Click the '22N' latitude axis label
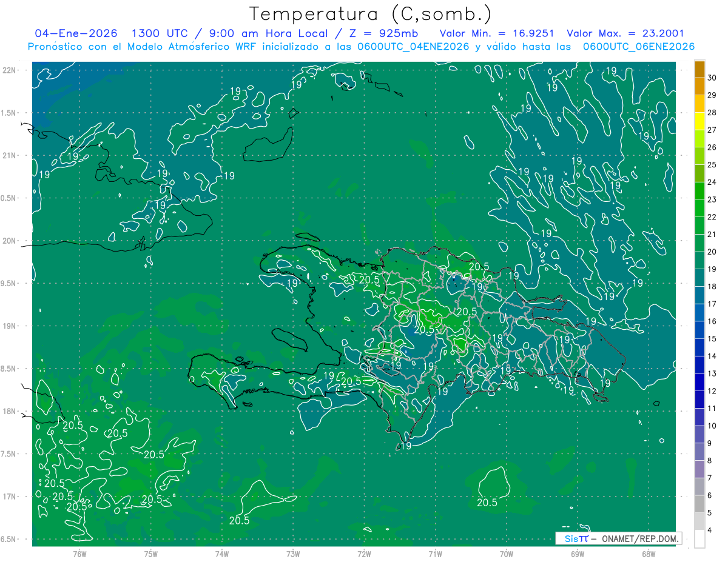Viewport: 728px width, 562px height. tap(9, 70)
